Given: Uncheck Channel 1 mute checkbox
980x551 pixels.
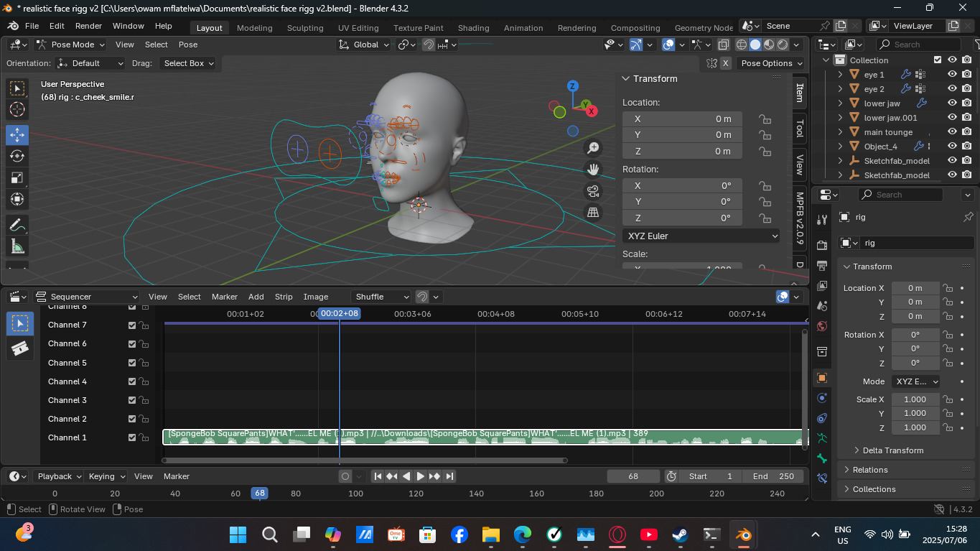Looking at the screenshot, I should click(132, 437).
